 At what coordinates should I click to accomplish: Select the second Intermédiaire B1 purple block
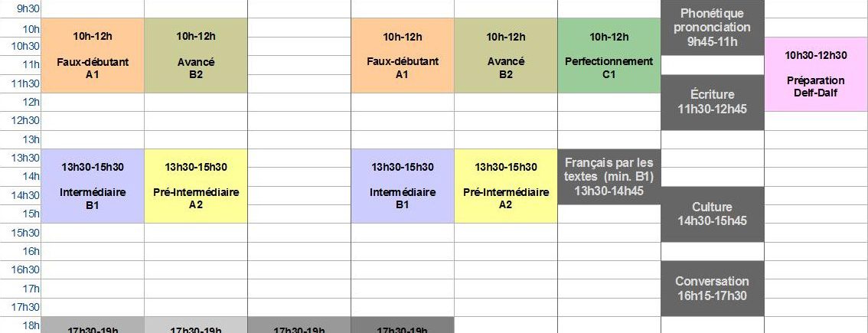403,186
